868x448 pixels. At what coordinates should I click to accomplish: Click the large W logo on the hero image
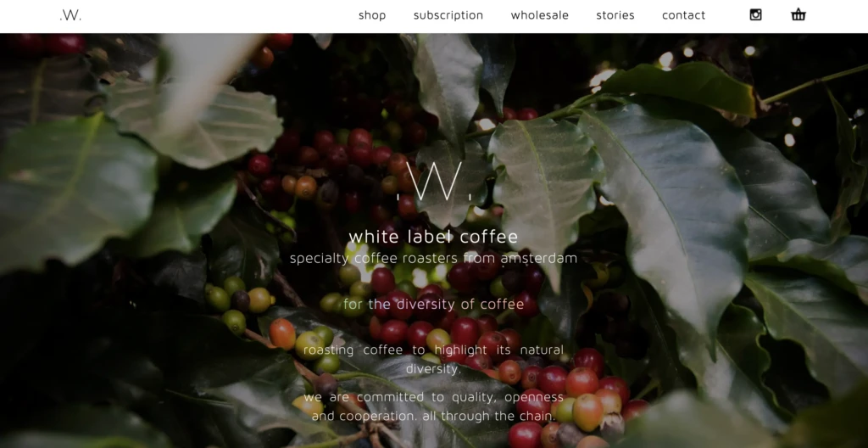(435, 182)
